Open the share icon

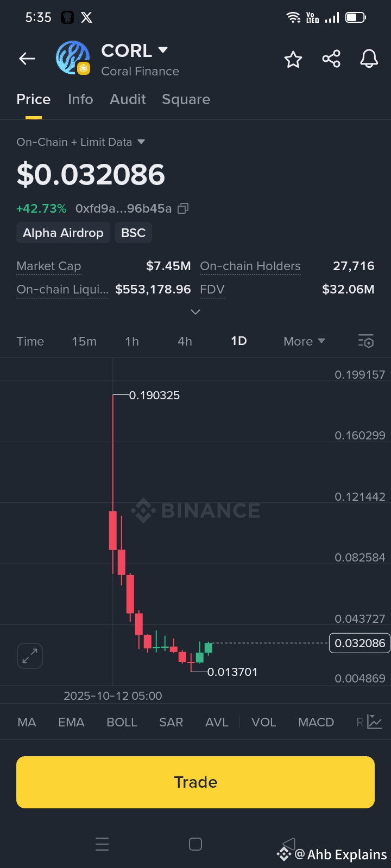pyautogui.click(x=331, y=59)
